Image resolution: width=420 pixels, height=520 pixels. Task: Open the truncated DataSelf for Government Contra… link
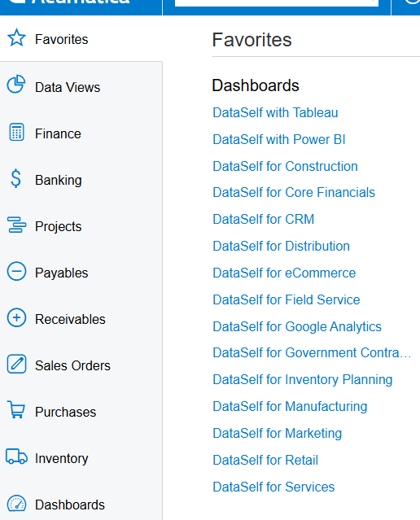pos(312,353)
